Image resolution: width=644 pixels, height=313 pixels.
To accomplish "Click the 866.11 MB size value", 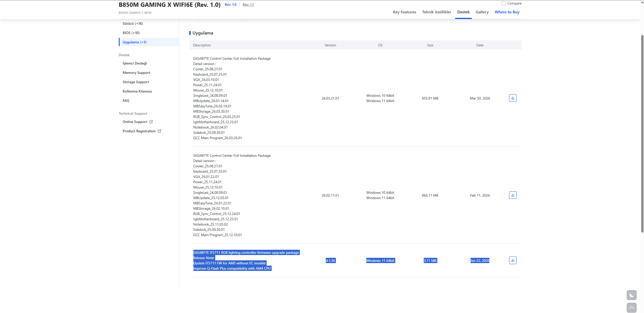I will click(430, 195).
